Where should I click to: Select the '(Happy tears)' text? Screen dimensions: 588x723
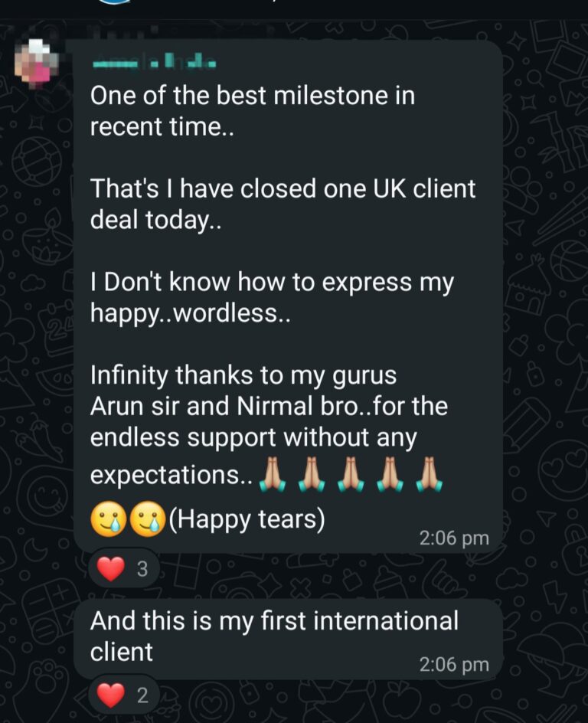(x=247, y=519)
